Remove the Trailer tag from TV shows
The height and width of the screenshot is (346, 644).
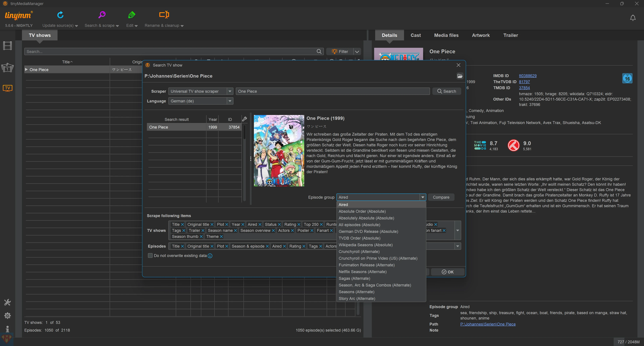pyautogui.click(x=203, y=231)
